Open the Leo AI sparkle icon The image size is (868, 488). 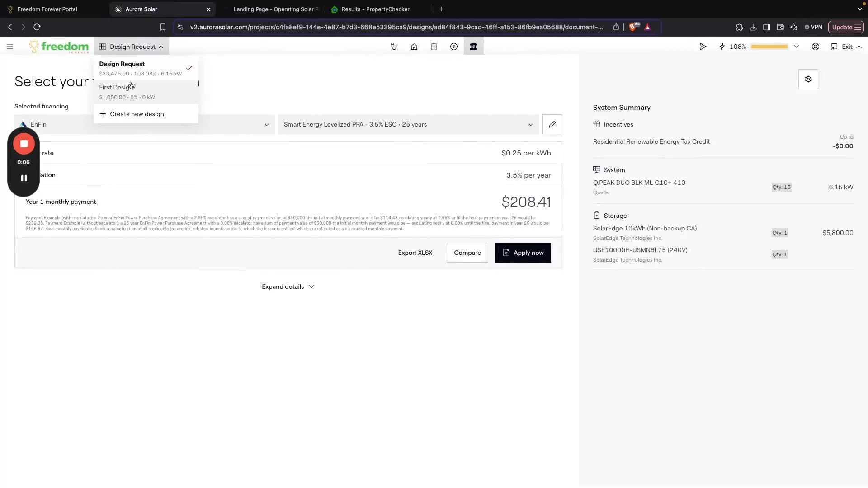coord(794,27)
